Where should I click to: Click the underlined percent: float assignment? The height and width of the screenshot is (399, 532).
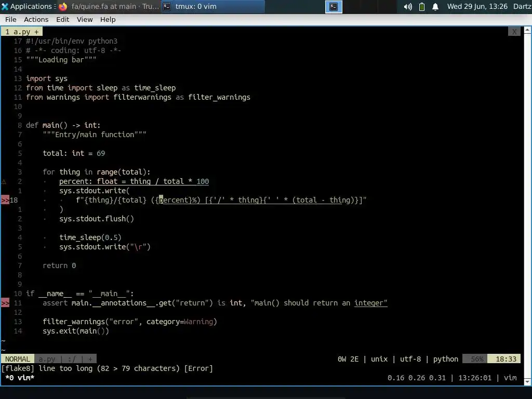click(134, 181)
